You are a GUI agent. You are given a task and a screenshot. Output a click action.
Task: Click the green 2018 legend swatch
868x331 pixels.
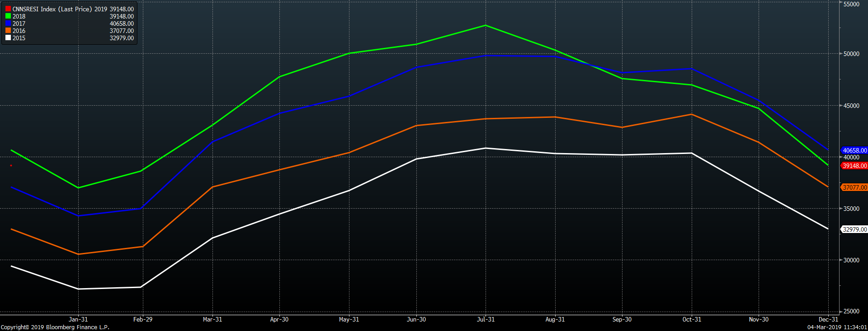pos(8,16)
